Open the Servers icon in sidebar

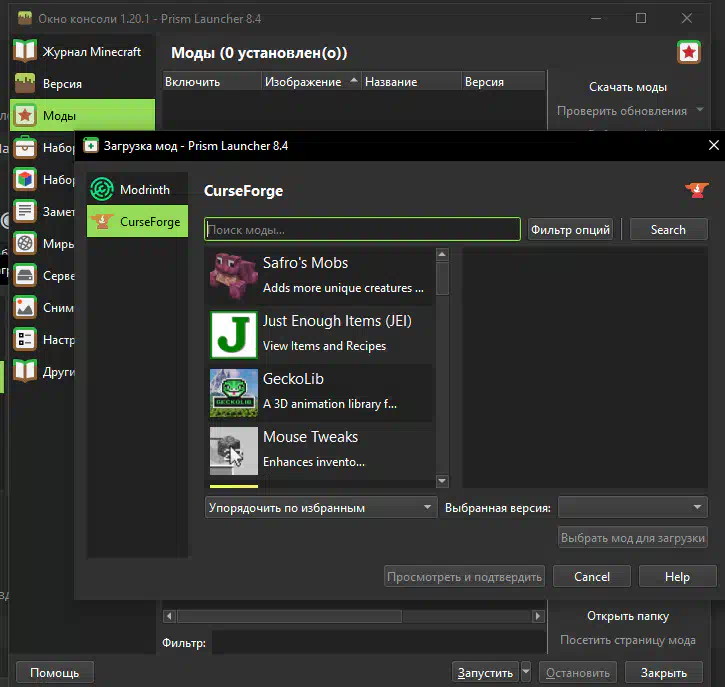[x=25, y=275]
